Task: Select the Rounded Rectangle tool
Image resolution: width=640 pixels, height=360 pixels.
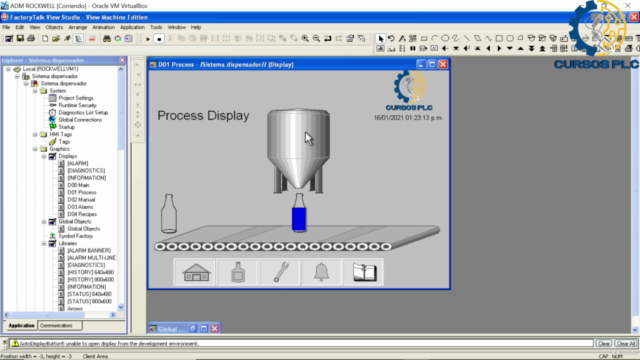Action: coord(510,38)
